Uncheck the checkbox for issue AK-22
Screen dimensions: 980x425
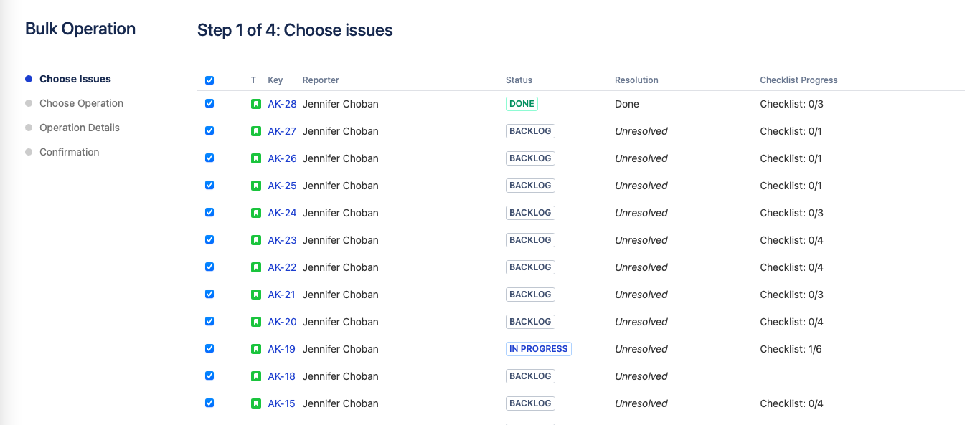[209, 267]
